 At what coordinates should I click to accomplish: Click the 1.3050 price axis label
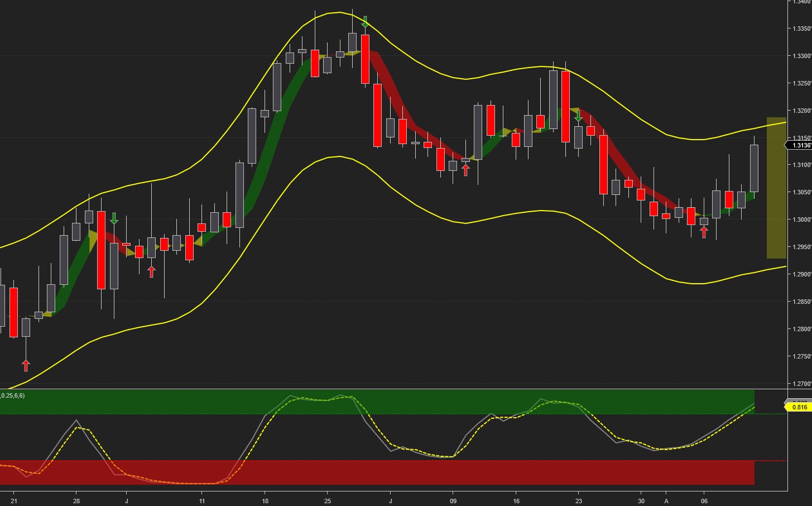click(x=802, y=192)
